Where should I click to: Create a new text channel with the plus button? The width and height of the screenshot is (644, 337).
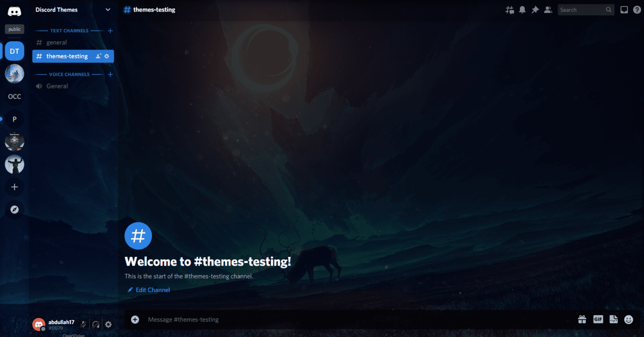click(110, 31)
